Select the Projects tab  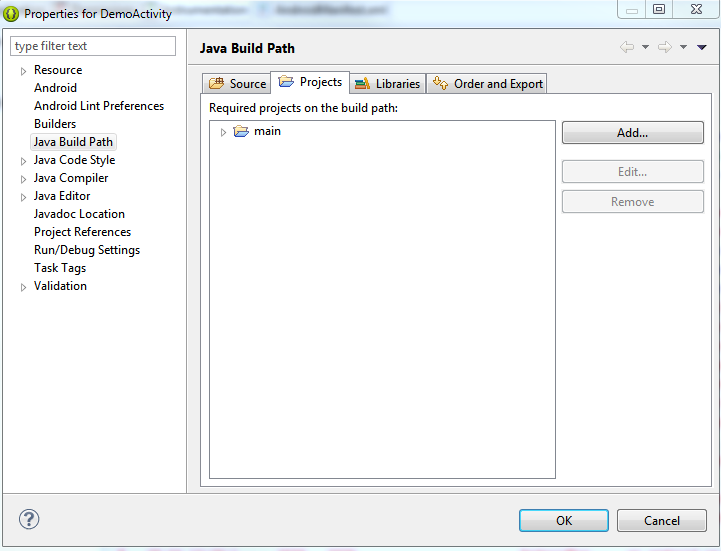pos(310,82)
